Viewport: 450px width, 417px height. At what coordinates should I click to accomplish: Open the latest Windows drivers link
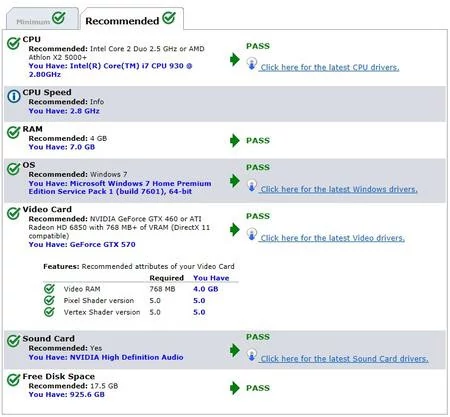pyautogui.click(x=339, y=189)
